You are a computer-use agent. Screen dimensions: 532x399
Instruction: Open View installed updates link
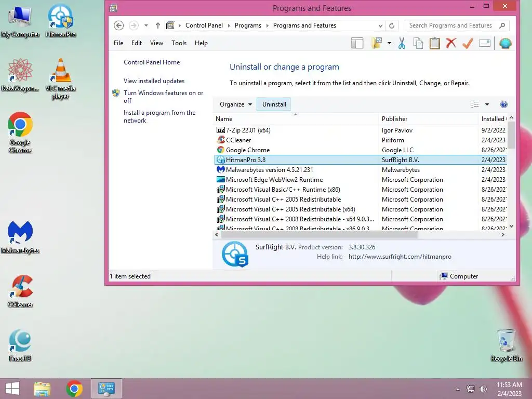[x=154, y=81]
